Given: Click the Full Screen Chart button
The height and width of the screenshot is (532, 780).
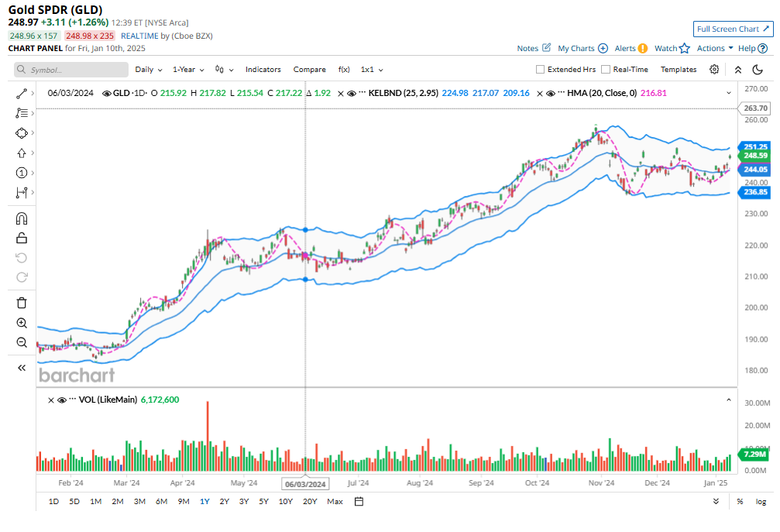Looking at the screenshot, I should (x=733, y=29).
